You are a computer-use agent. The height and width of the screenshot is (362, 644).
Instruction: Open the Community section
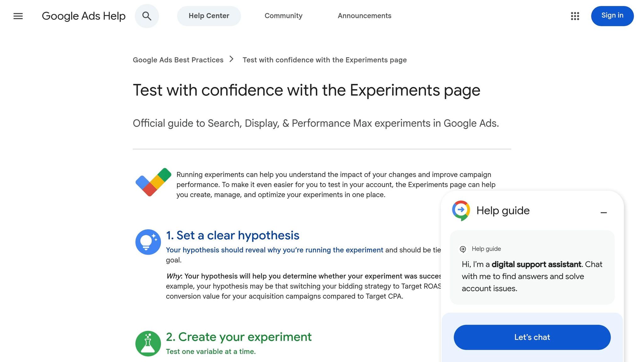click(x=283, y=16)
